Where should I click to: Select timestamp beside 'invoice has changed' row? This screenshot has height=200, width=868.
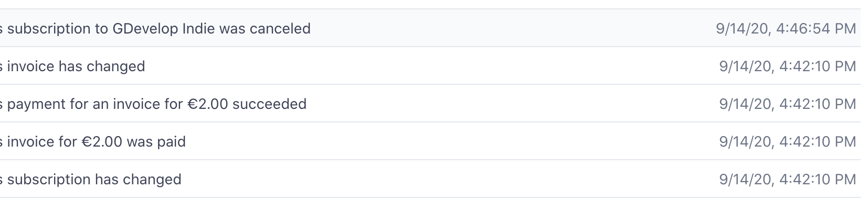click(788, 66)
